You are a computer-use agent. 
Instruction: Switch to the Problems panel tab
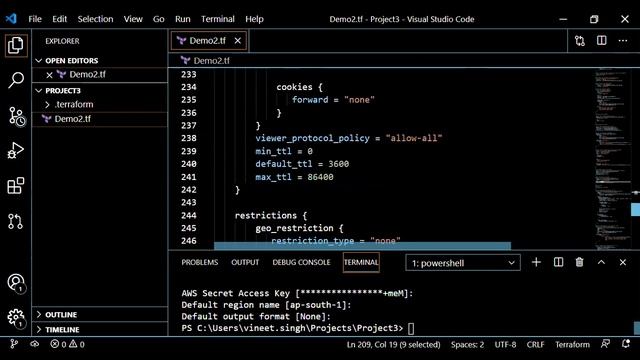click(x=200, y=262)
